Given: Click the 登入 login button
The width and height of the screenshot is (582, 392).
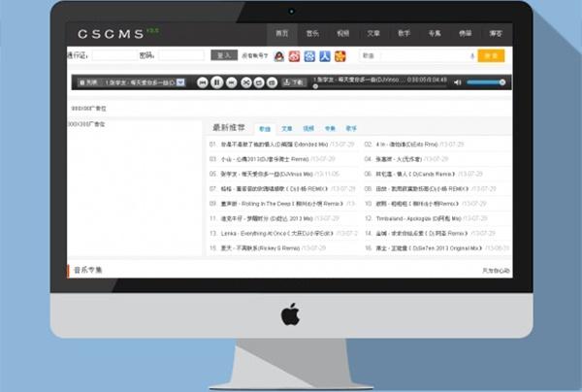Looking at the screenshot, I should coord(224,56).
